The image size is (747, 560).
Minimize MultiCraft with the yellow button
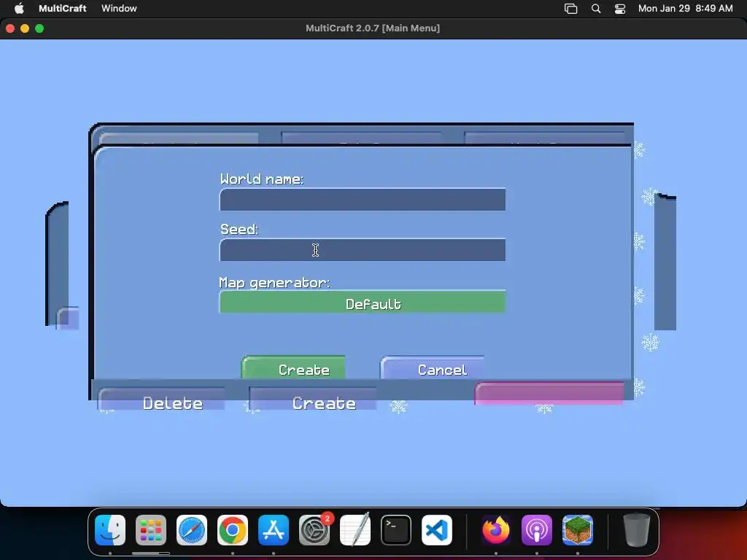pos(25,28)
